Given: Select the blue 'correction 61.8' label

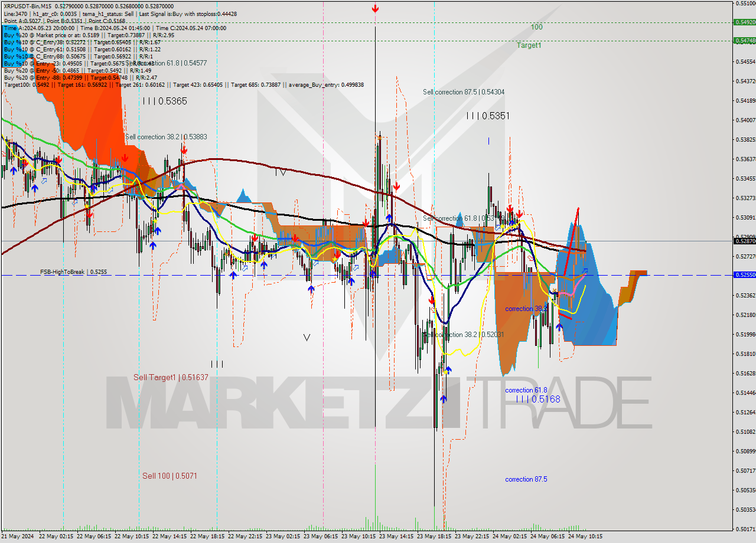Looking at the screenshot, I should click(x=526, y=390).
